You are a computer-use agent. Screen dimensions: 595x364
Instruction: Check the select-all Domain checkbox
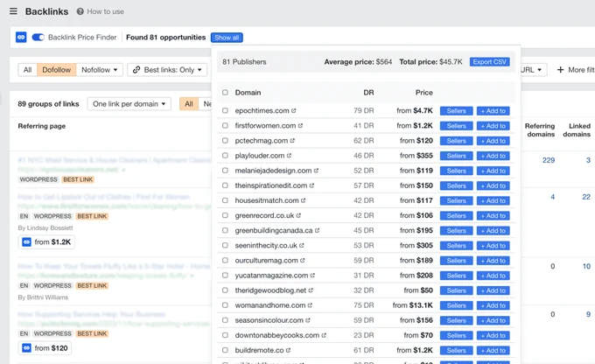[225, 92]
